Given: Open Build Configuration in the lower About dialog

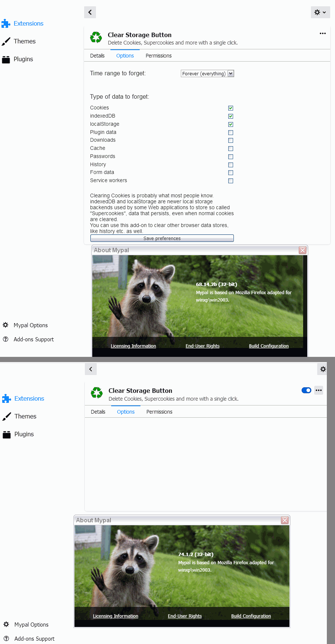Looking at the screenshot, I should [x=251, y=616].
